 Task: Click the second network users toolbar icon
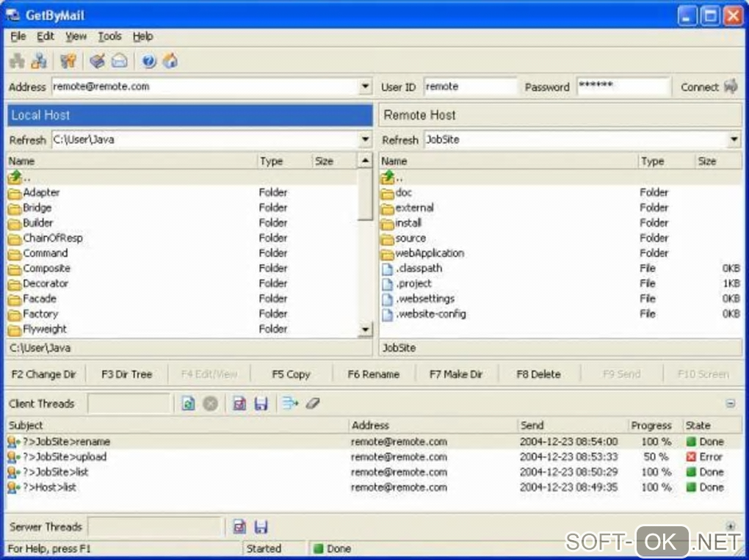(x=39, y=61)
